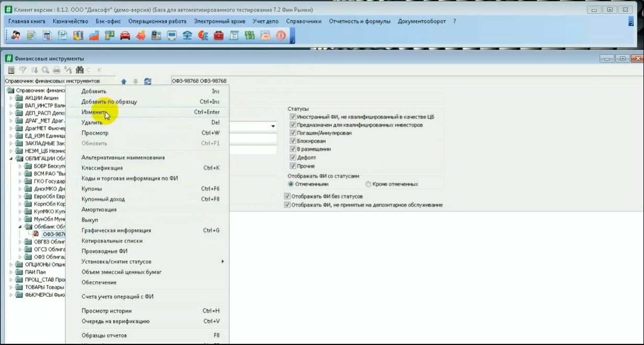The width and height of the screenshot is (644, 345).
Task: Expand the АКЦИИ Акции tree node
Action: tap(11, 98)
